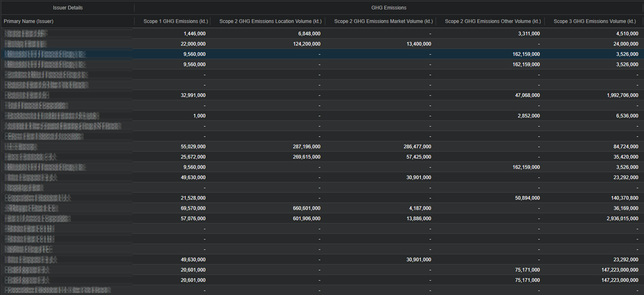Select the cell reading 69,570,000
Image resolution: width=644 pixels, height=295 pixels.
[x=193, y=208]
